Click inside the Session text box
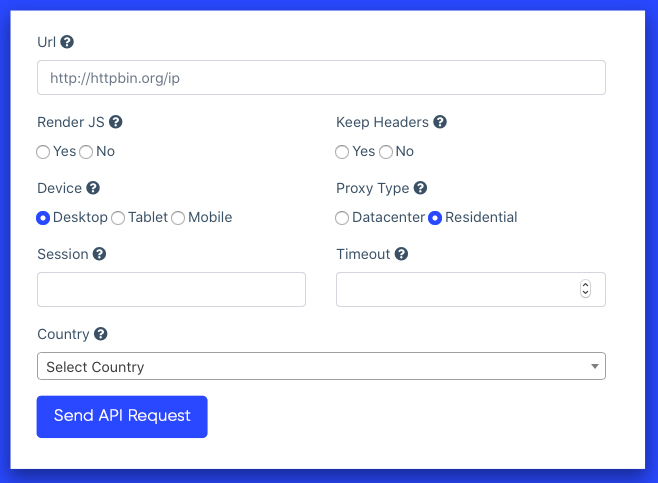Screen dimensions: 658x483 pos(171,290)
